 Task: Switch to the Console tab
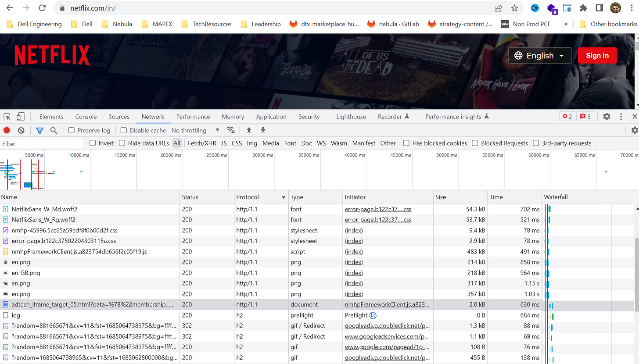coord(86,117)
